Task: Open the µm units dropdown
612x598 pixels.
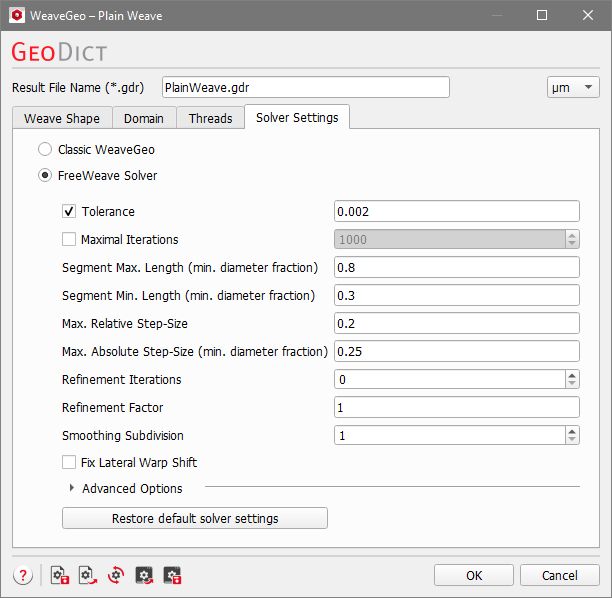Action: pyautogui.click(x=573, y=87)
